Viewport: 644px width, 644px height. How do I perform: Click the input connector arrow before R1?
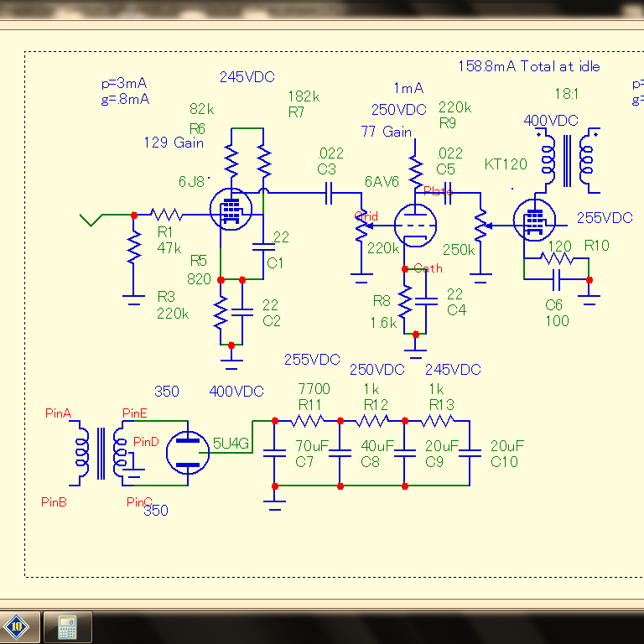tap(91, 220)
